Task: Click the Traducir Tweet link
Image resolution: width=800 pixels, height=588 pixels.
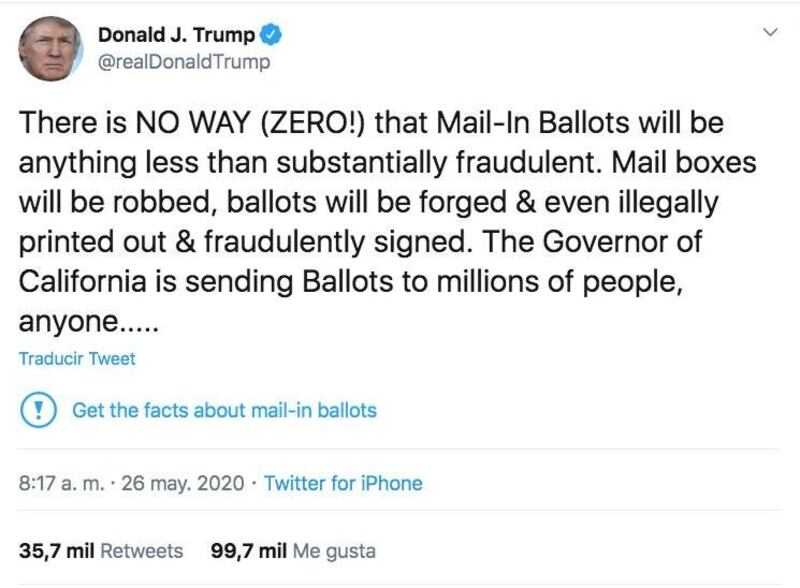Action: click(x=77, y=358)
